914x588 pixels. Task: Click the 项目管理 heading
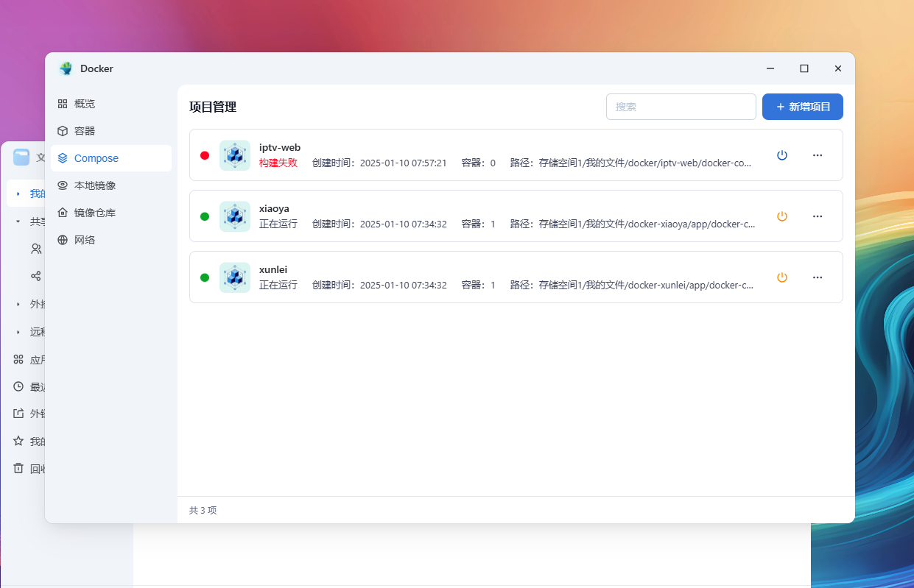pyautogui.click(x=213, y=107)
